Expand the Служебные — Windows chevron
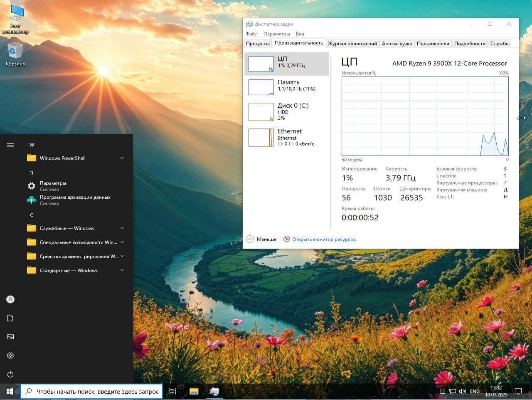Viewport: 532px width, 400px height. 122,228
